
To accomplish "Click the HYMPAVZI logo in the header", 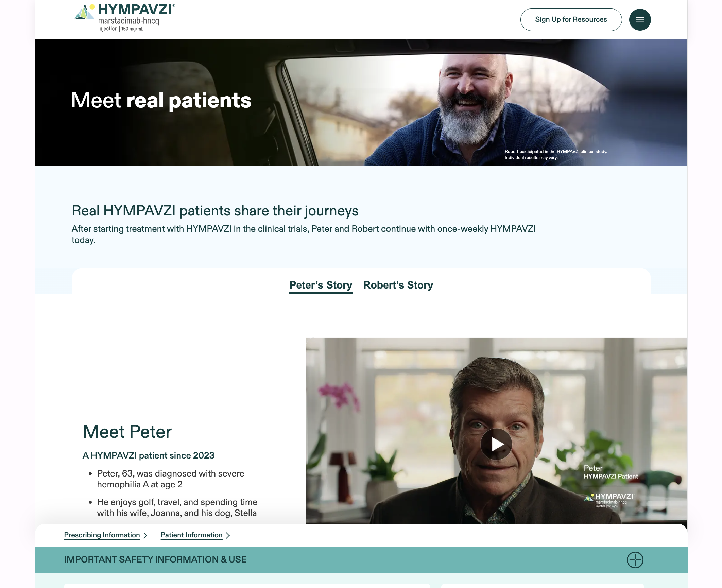I will (125, 18).
